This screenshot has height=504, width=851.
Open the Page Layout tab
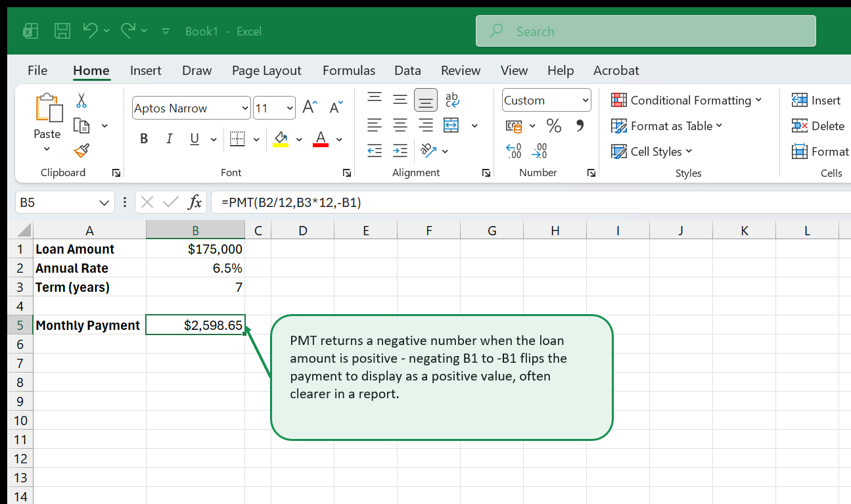[x=267, y=70]
